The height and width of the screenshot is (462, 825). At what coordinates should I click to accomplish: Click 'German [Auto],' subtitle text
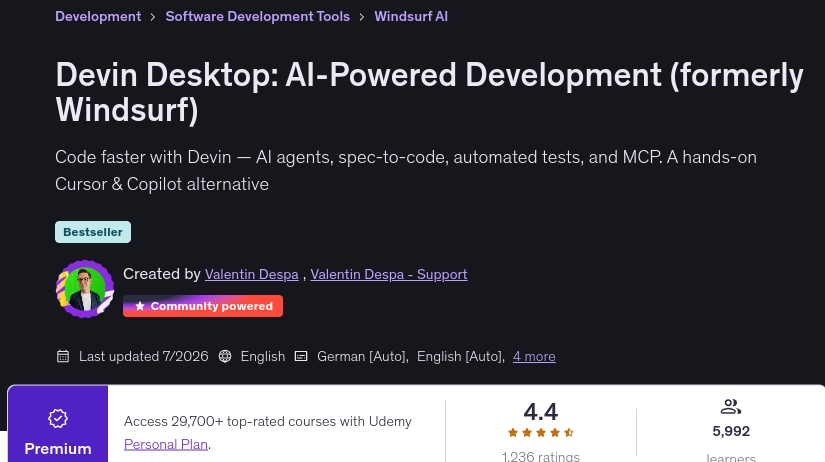tap(363, 356)
